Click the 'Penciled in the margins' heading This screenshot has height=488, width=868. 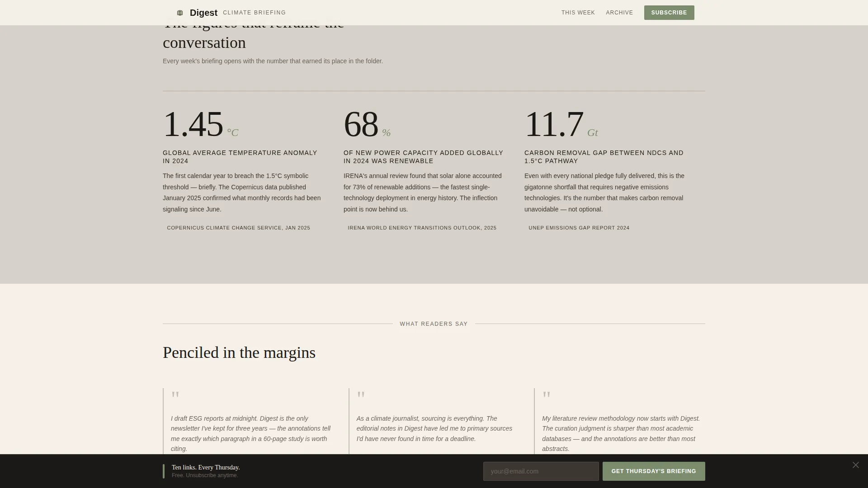(x=239, y=352)
